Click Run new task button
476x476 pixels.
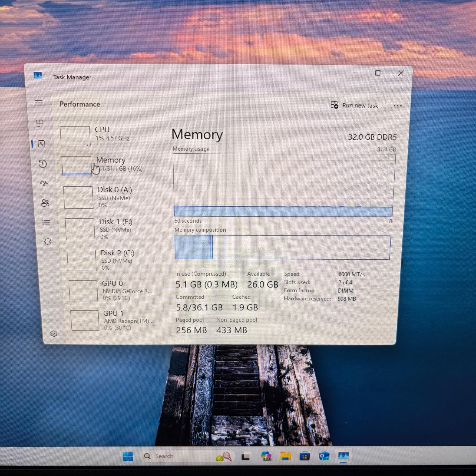(x=354, y=106)
